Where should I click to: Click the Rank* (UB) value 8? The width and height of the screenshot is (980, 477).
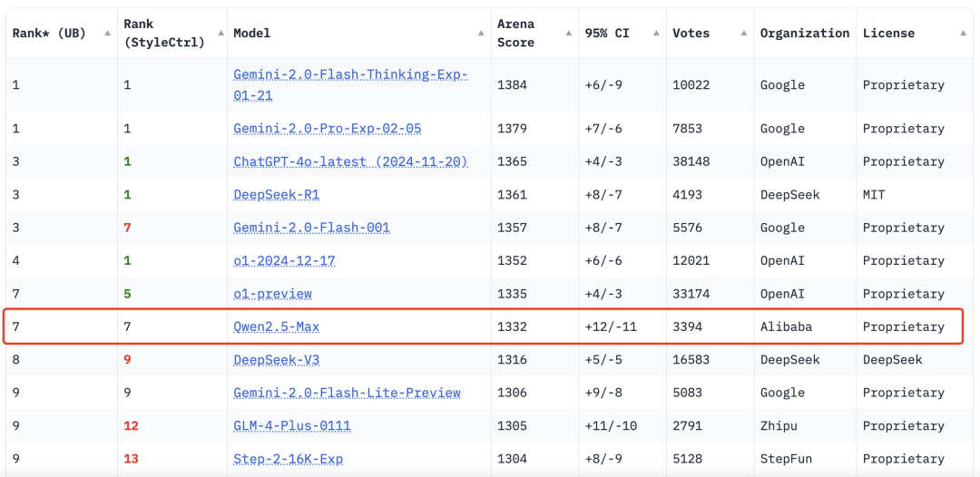pos(15,360)
